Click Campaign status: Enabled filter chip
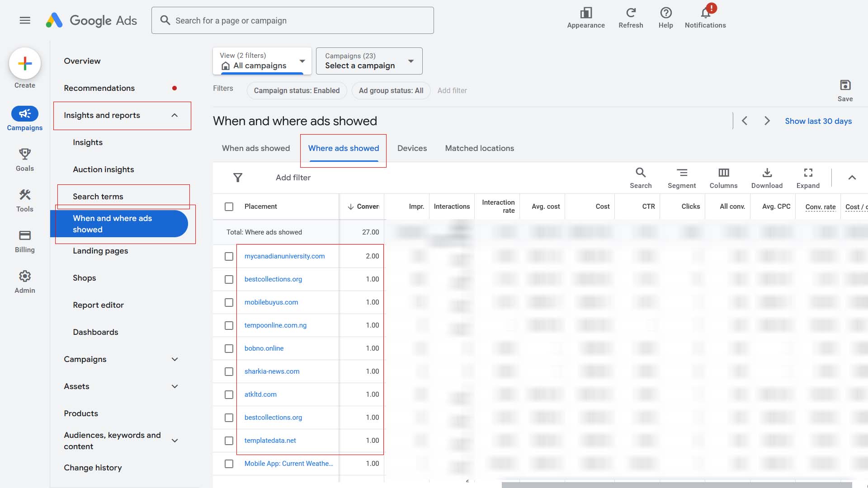This screenshot has height=488, width=868. (x=297, y=90)
